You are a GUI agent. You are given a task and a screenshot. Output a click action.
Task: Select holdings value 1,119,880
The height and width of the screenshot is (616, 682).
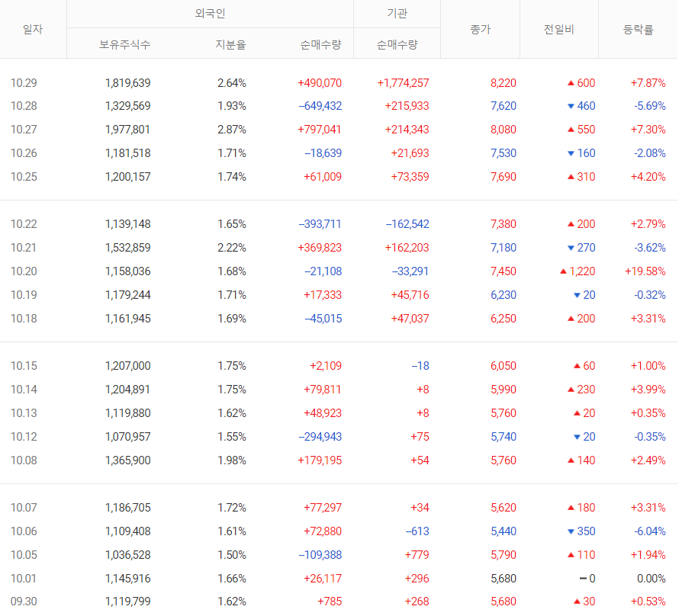click(x=128, y=412)
